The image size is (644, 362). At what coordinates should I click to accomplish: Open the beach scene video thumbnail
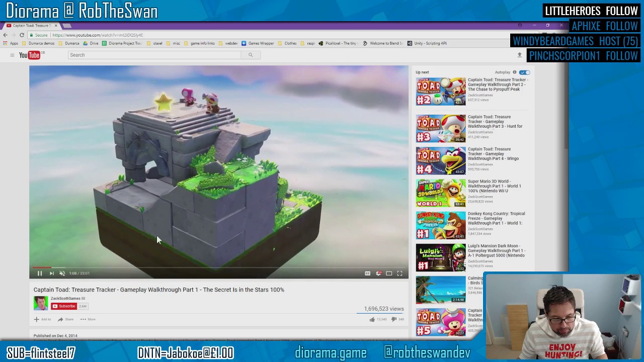pos(441,290)
